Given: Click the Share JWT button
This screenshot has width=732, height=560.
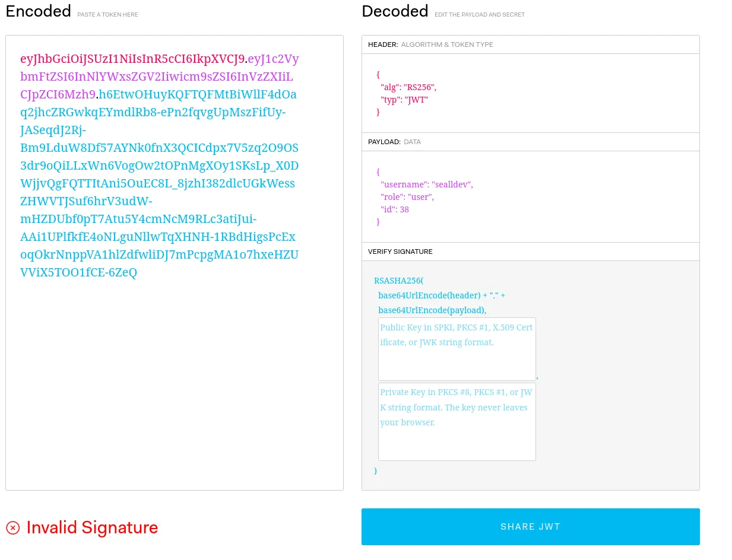Looking at the screenshot, I should pyautogui.click(x=530, y=527).
